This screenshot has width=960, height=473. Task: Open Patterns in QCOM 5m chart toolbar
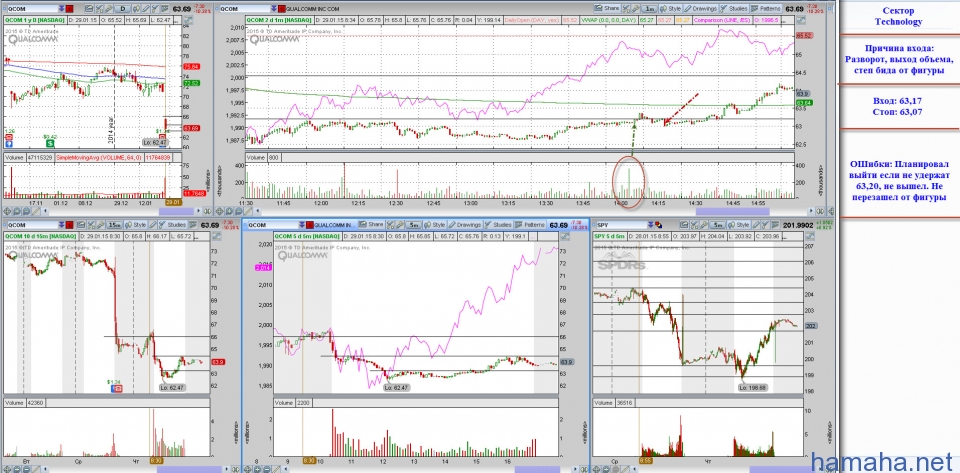pyautogui.click(x=530, y=225)
